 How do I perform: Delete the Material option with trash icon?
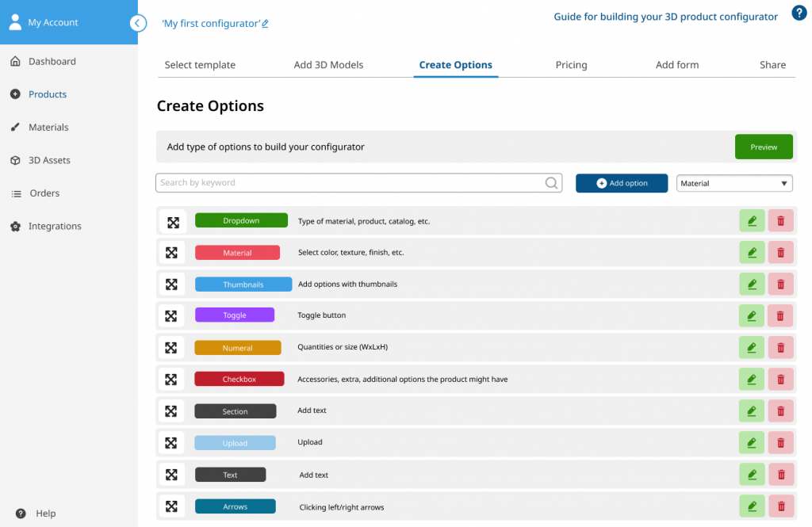[780, 253]
